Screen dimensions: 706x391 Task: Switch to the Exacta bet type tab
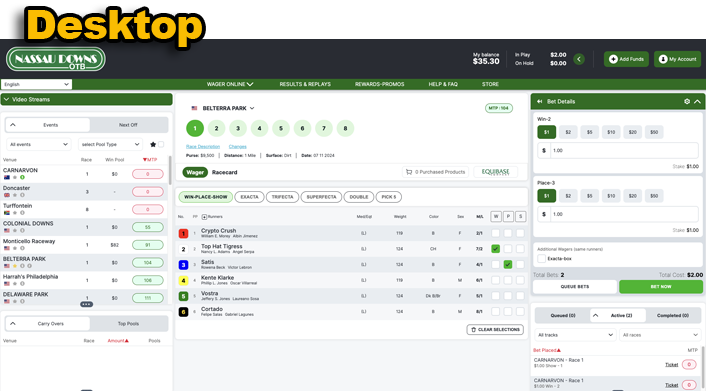249,197
